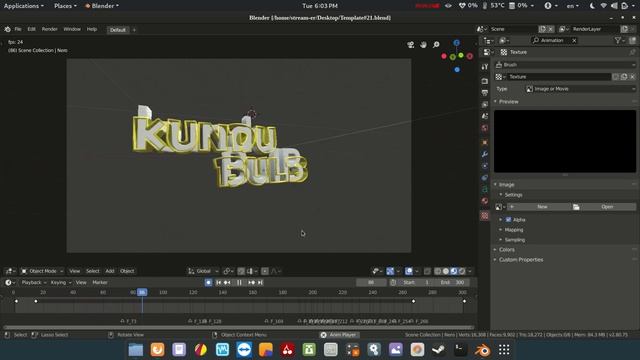Toggle the Alpha checkbox
The width and height of the screenshot is (640, 360).
(x=509, y=220)
